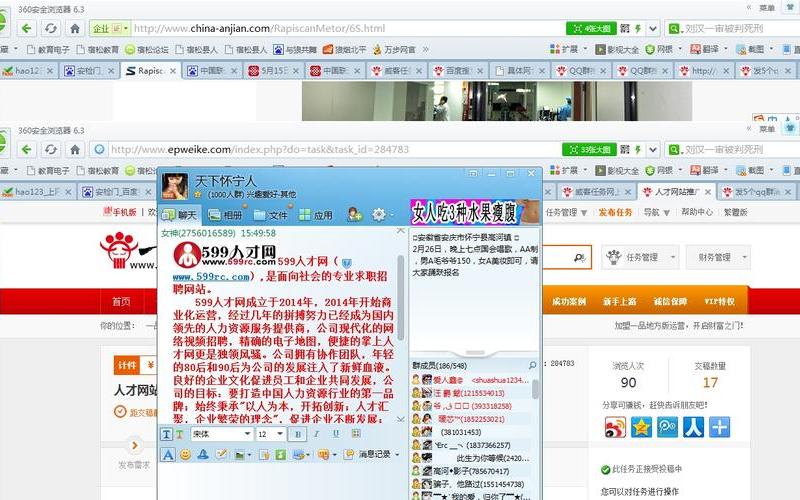
Task: Share to Tencent Weibo icon
Action: coord(667,427)
